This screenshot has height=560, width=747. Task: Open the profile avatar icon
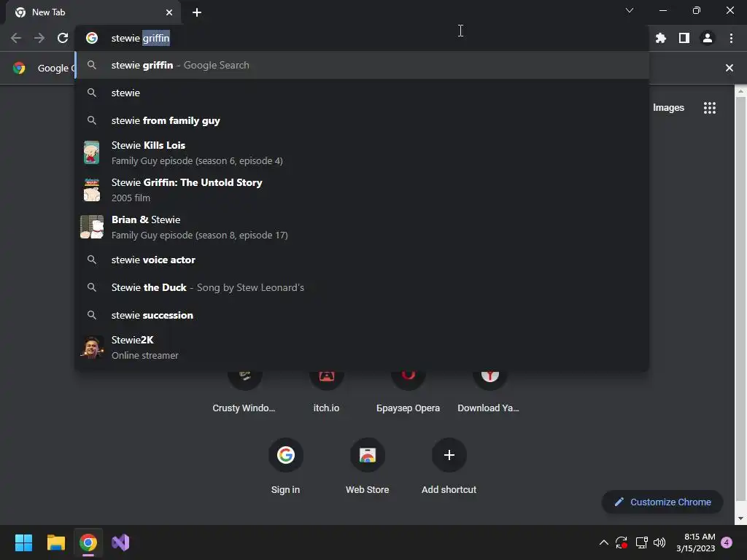tap(707, 38)
